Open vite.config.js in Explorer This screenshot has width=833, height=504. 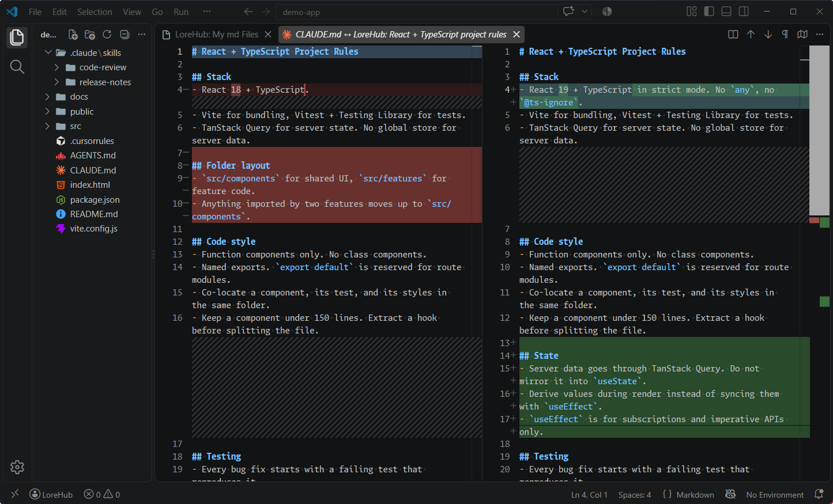click(x=92, y=229)
